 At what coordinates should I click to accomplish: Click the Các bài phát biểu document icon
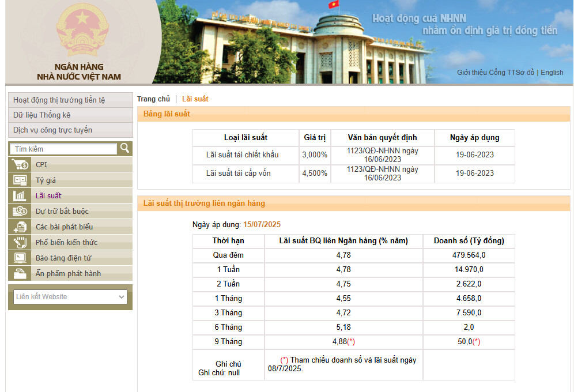pyautogui.click(x=20, y=227)
